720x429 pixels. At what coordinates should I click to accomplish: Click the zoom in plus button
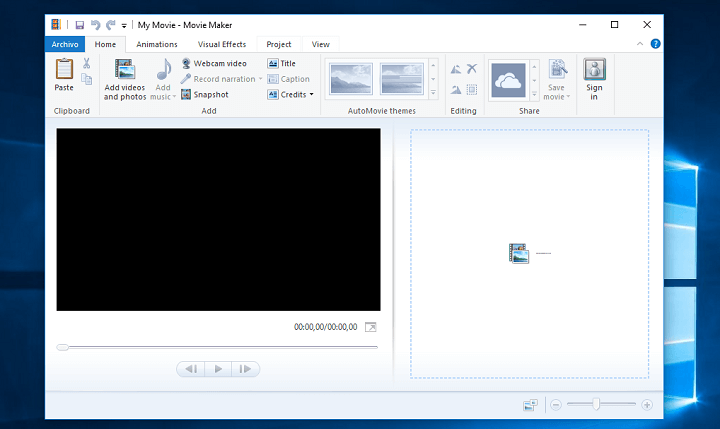tap(647, 405)
